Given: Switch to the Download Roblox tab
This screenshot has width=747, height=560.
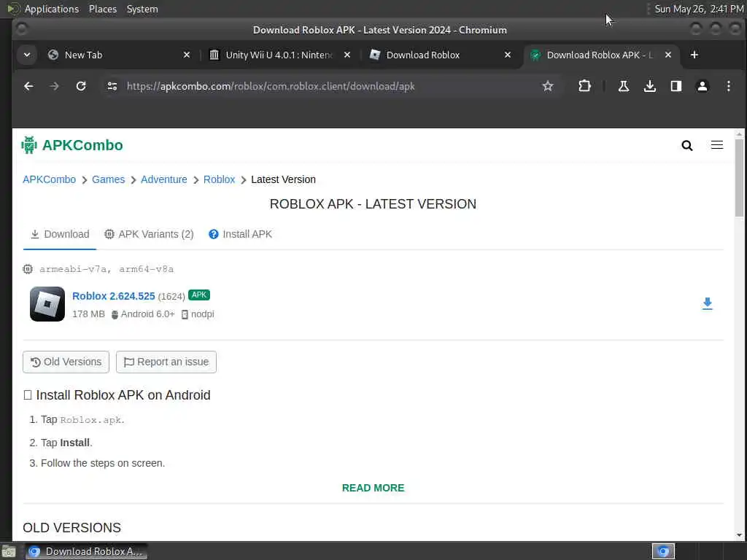Looking at the screenshot, I should pyautogui.click(x=441, y=55).
